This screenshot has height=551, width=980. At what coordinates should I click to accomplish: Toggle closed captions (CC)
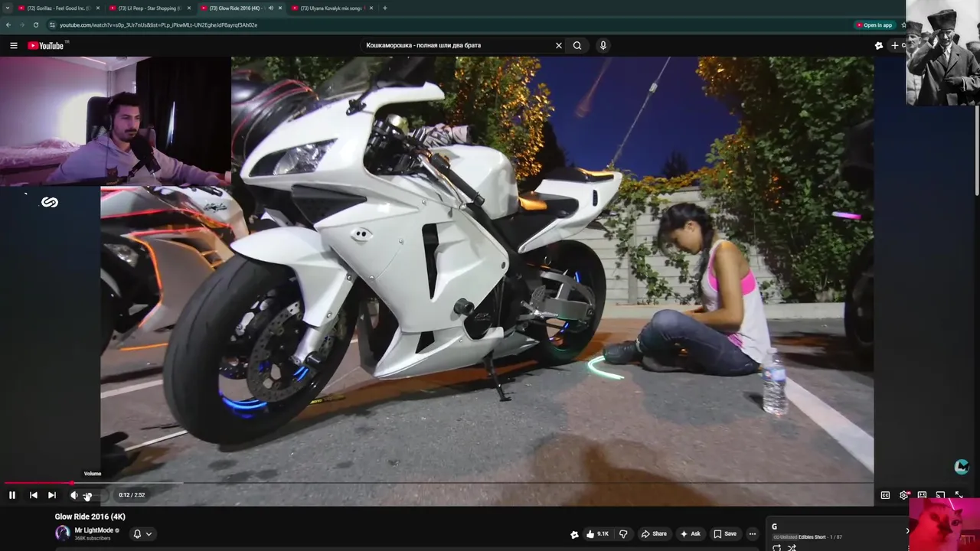point(885,495)
